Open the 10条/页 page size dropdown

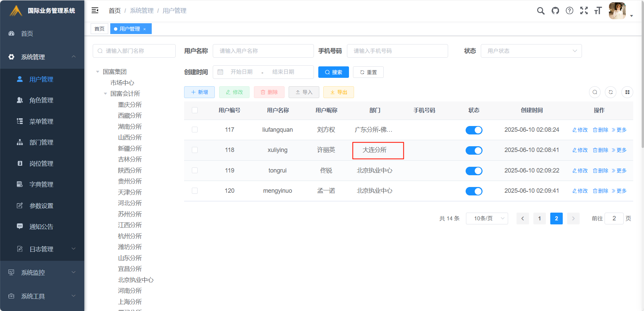click(x=487, y=218)
